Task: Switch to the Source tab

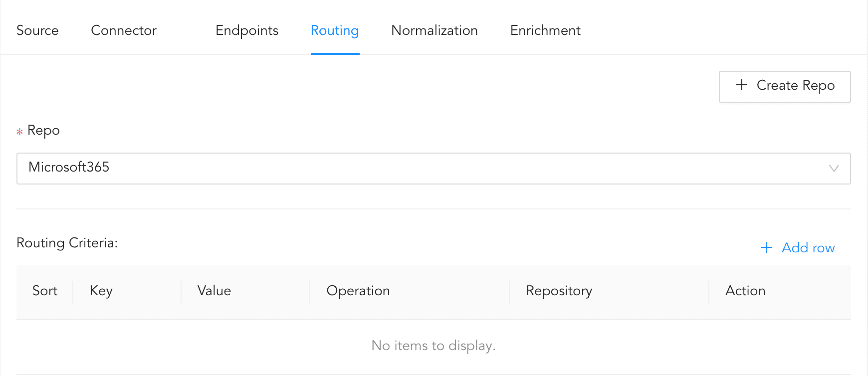Action: pos(37,30)
